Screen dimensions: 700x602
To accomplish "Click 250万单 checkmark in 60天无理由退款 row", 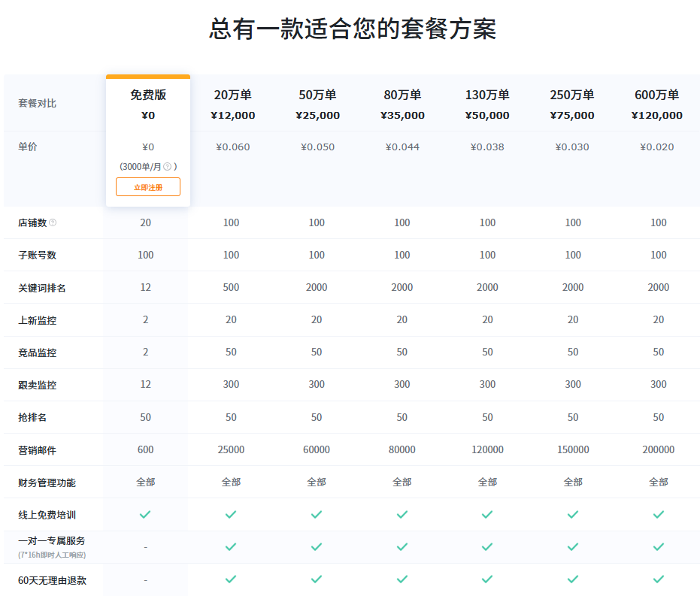I will point(573,579).
